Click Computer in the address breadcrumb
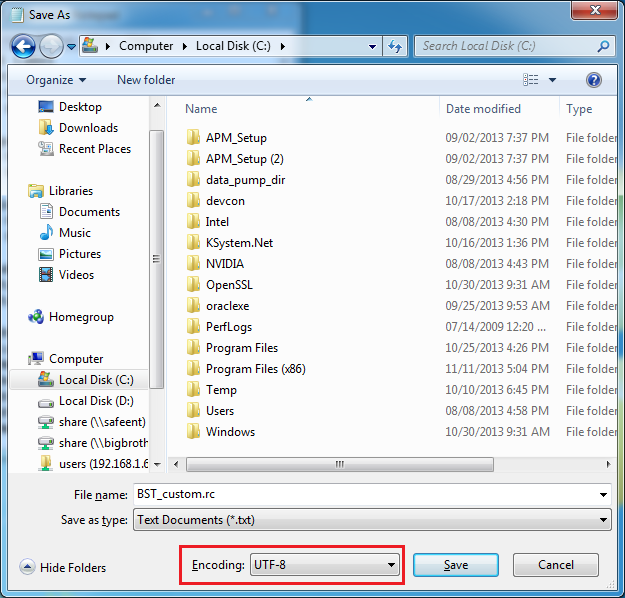The height and width of the screenshot is (598, 625). (145, 46)
